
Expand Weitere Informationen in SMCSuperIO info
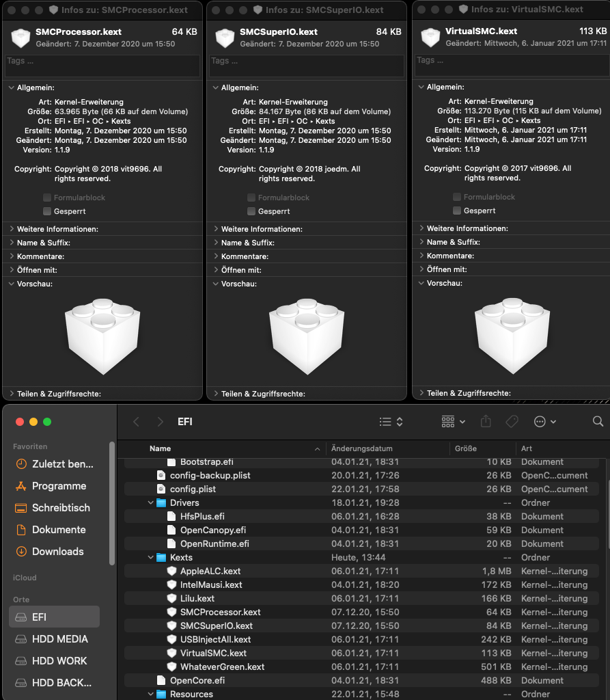pos(216,229)
